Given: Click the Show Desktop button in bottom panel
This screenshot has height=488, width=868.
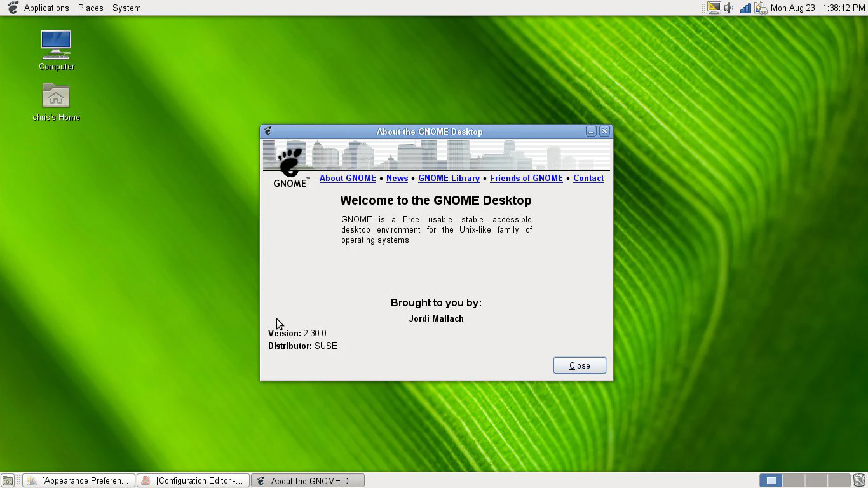Looking at the screenshot, I should 8,481.
